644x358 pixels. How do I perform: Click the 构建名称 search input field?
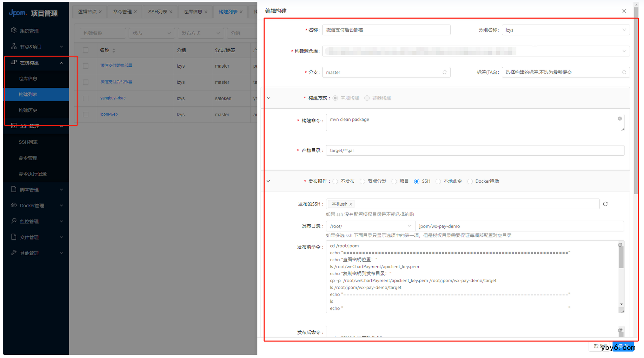[102, 33]
